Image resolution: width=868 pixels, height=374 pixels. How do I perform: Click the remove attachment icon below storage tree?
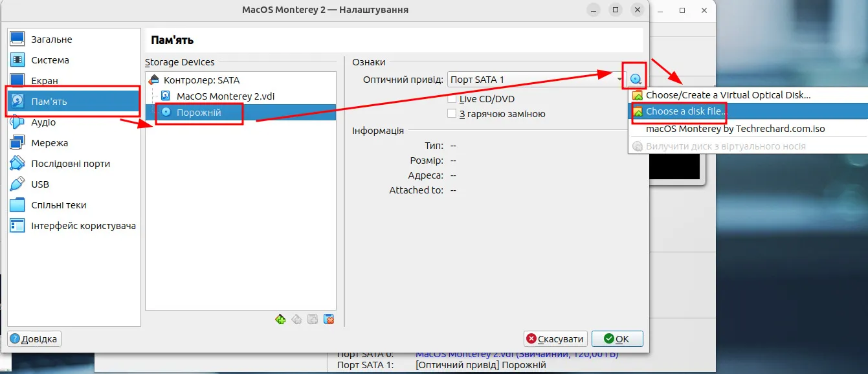pos(329,319)
